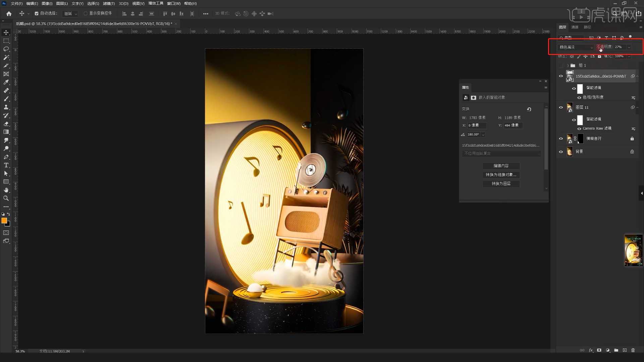The image size is (644, 362).
Task: Select the Lasso tool
Action: tap(6, 49)
